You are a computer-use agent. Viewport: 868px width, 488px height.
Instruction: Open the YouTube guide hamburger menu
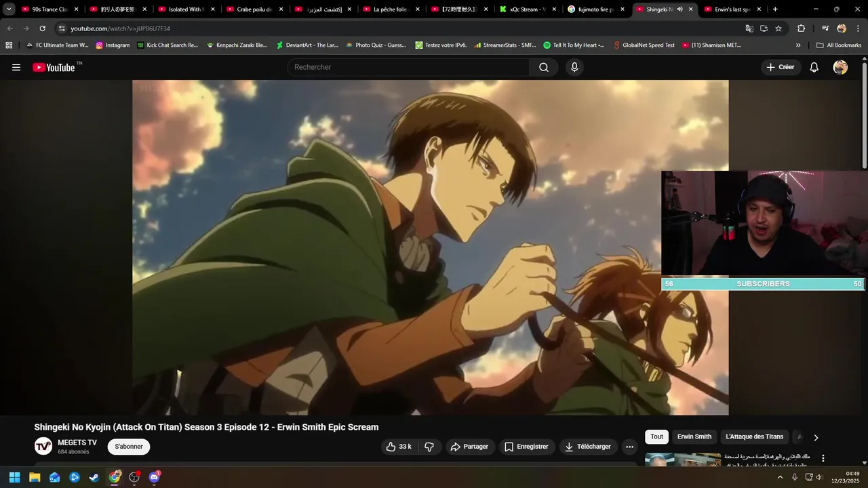pos(16,67)
